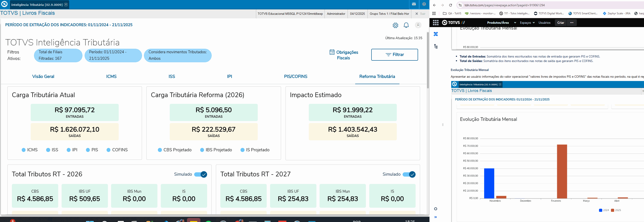Switch to the Visão Geral tab

pyautogui.click(x=43, y=76)
